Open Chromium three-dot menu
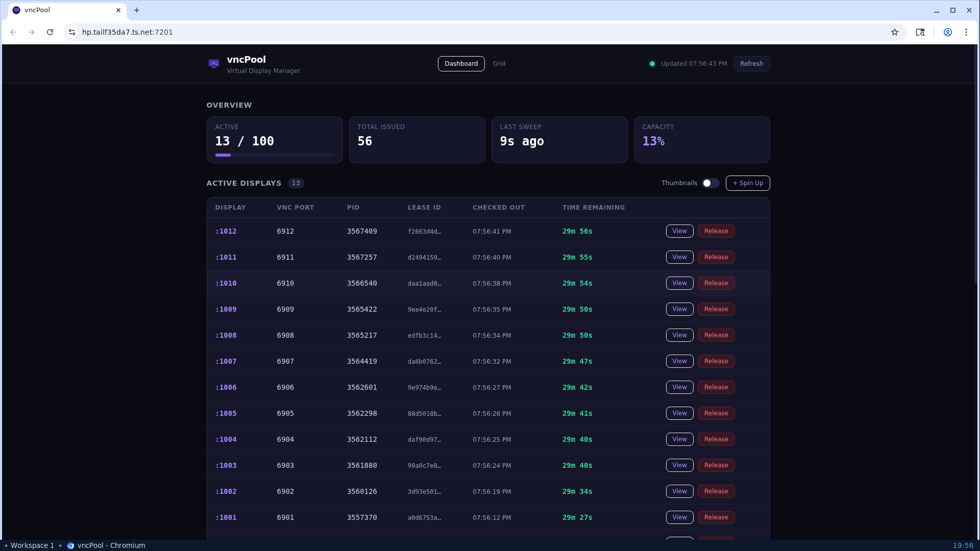This screenshot has width=980, height=551. [x=966, y=32]
